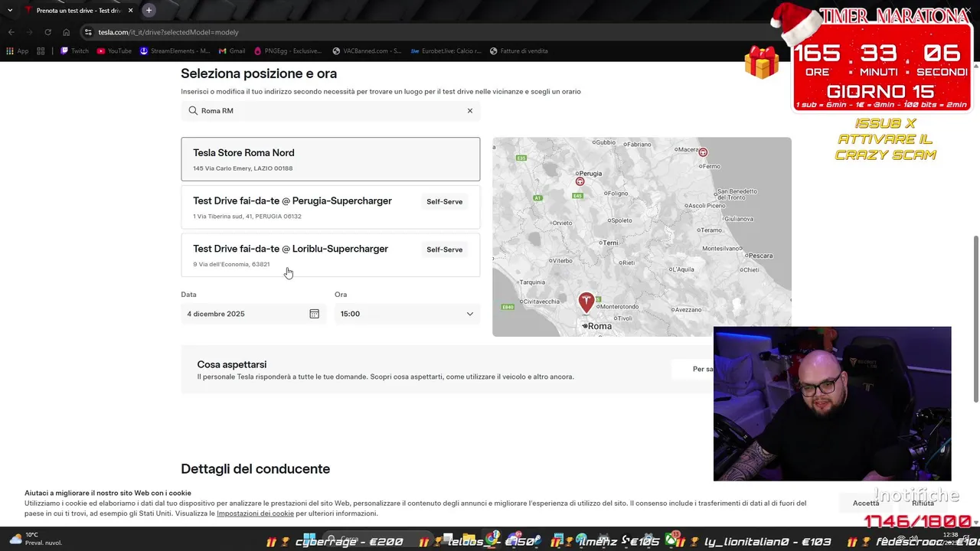Click the 9 Via dell'Economia address text
Screen dimensions: 980x551
(x=231, y=264)
